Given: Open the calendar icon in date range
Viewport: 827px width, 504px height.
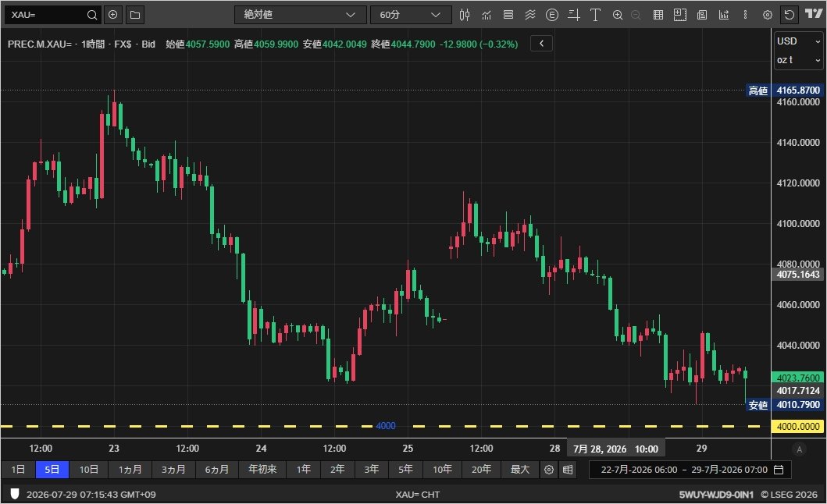Looking at the screenshot, I should coord(779,470).
